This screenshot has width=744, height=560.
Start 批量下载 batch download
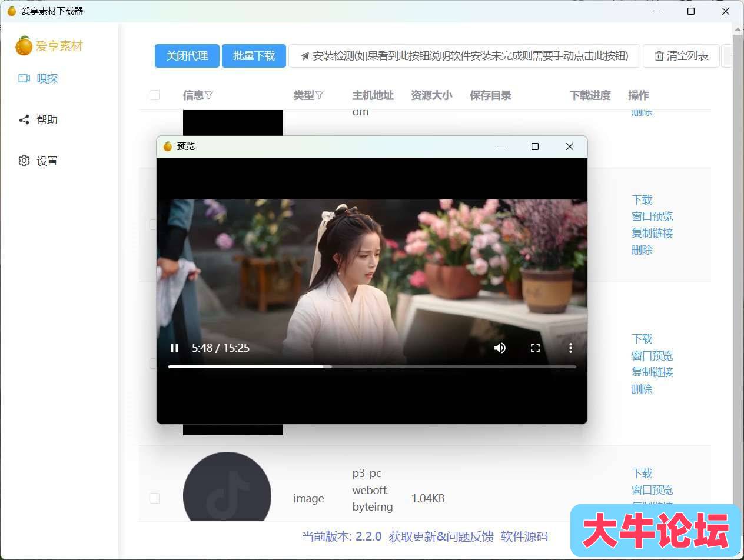[254, 56]
